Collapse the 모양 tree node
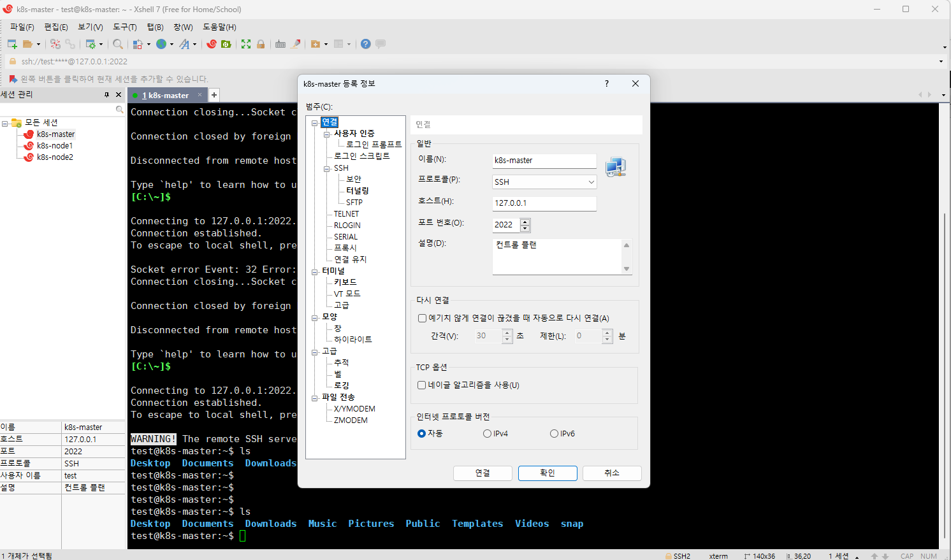Image resolution: width=951 pixels, height=560 pixels. pyautogui.click(x=315, y=317)
